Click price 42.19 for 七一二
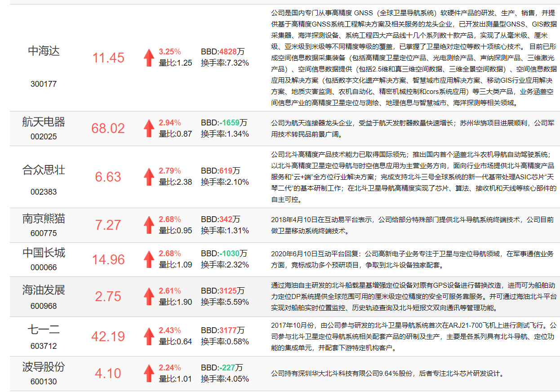Image resolution: width=560 pixels, height=392 pixels. coord(108,336)
